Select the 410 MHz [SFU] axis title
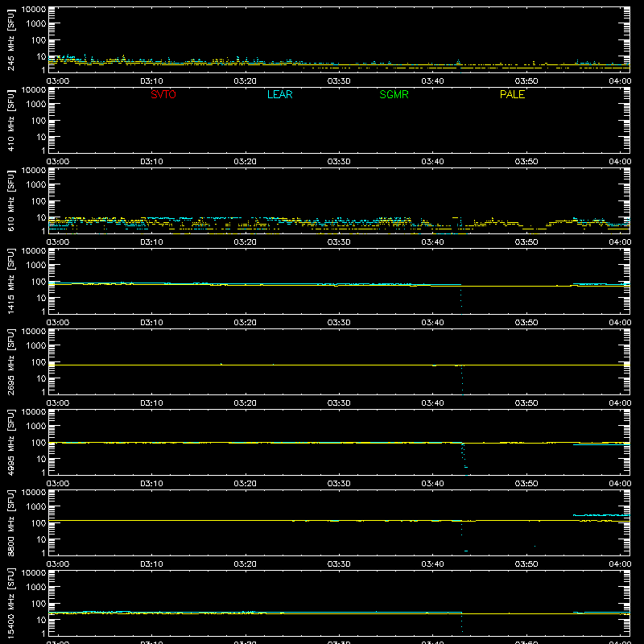Image resolution: width=644 pixels, height=644 pixels. (x=11, y=121)
